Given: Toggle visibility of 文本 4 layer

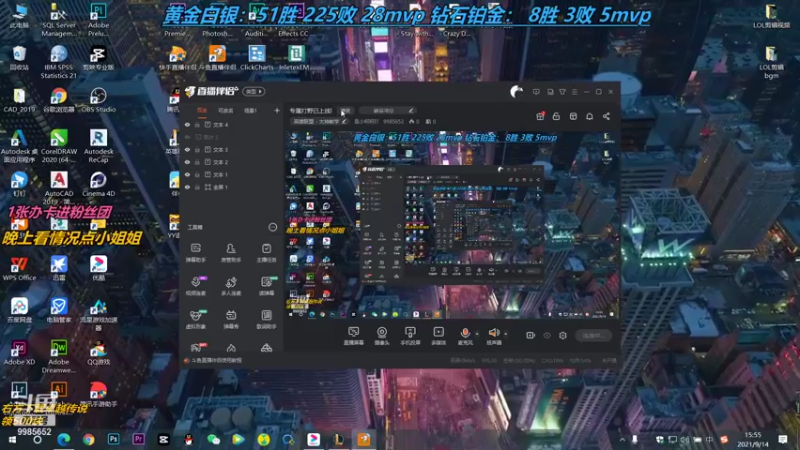Looking at the screenshot, I should (x=187, y=124).
